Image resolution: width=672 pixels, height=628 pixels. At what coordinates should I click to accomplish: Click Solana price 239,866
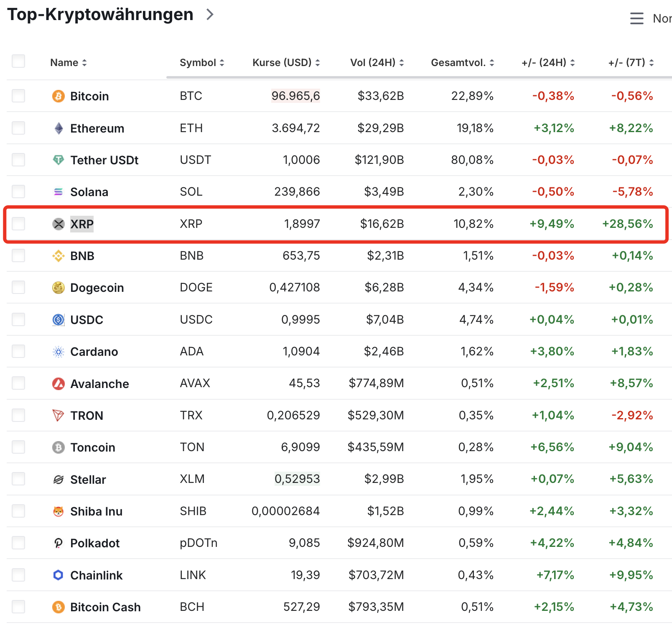tap(297, 191)
